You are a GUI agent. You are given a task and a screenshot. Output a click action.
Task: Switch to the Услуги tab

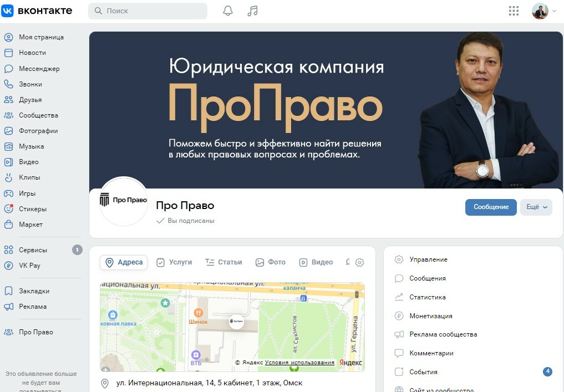[175, 262]
